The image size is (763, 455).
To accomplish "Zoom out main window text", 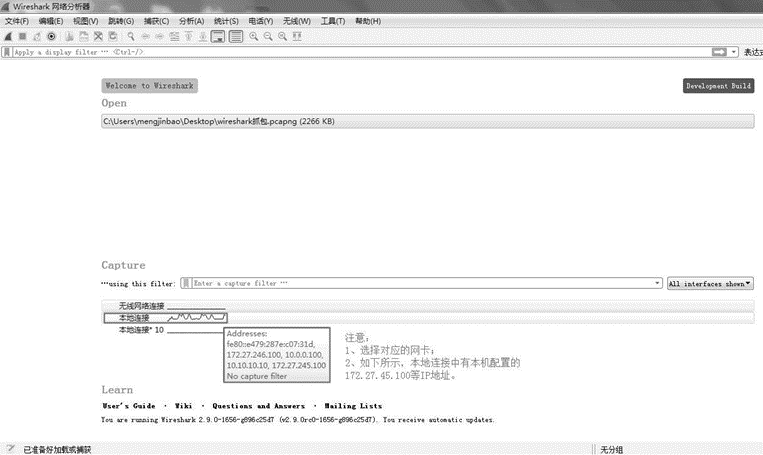I will pyautogui.click(x=268, y=36).
